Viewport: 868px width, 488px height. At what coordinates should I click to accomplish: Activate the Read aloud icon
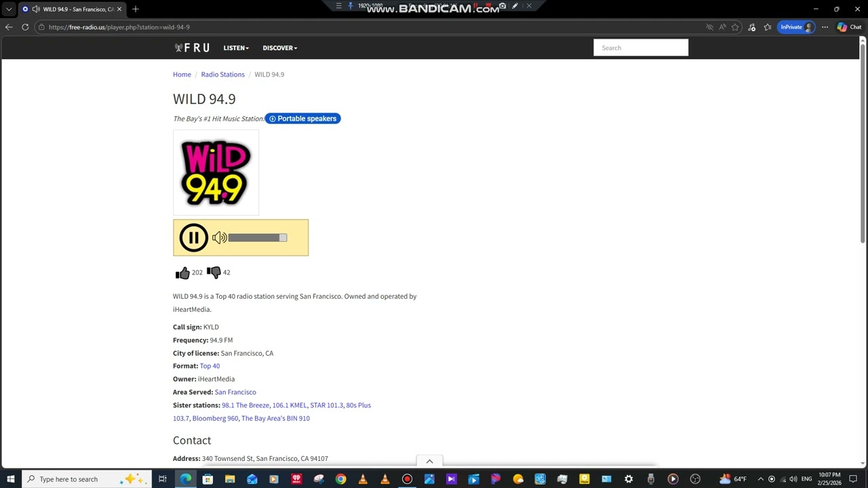[x=722, y=27]
